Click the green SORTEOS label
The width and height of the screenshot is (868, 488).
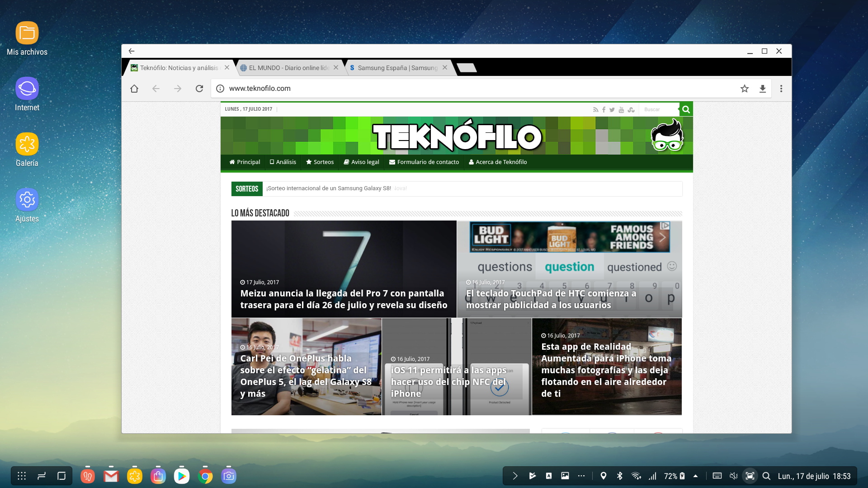pyautogui.click(x=247, y=189)
